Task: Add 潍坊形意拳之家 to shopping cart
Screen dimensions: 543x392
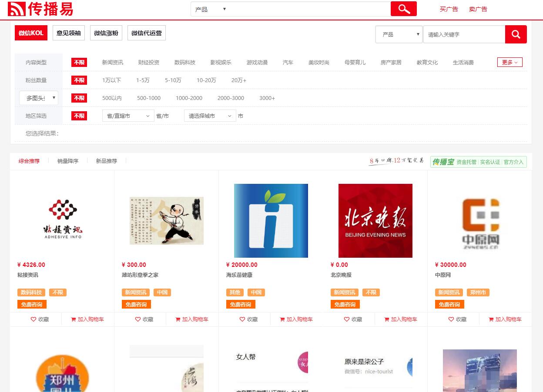Action: 192,319
